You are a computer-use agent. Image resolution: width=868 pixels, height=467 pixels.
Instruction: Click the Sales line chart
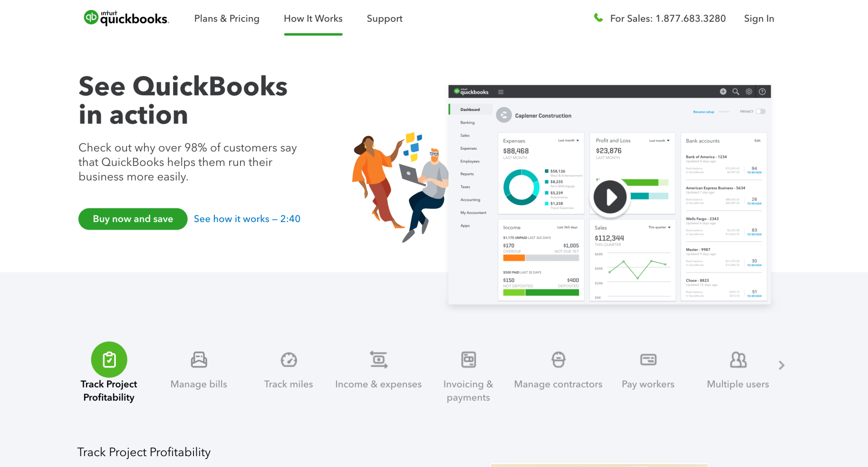[x=638, y=269]
